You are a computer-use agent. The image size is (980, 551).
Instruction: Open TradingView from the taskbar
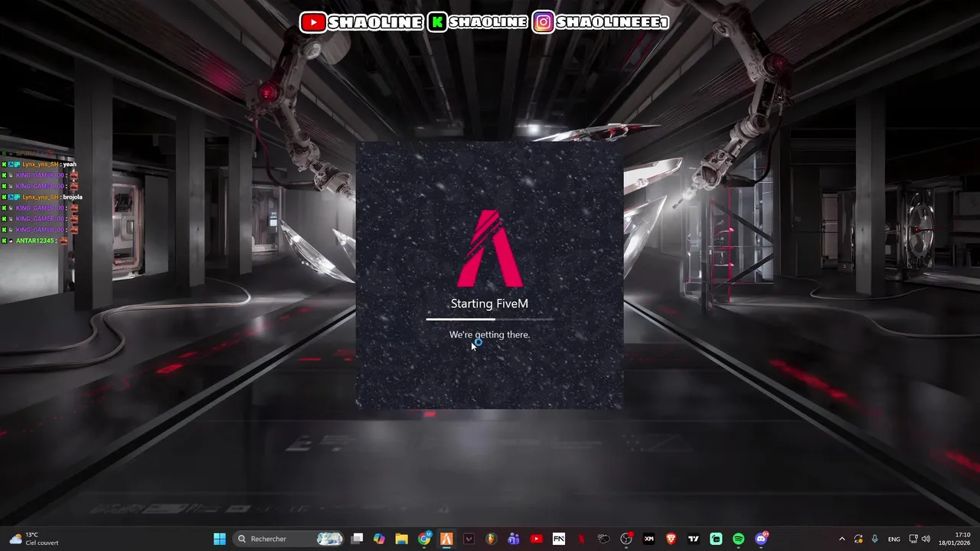[694, 539]
